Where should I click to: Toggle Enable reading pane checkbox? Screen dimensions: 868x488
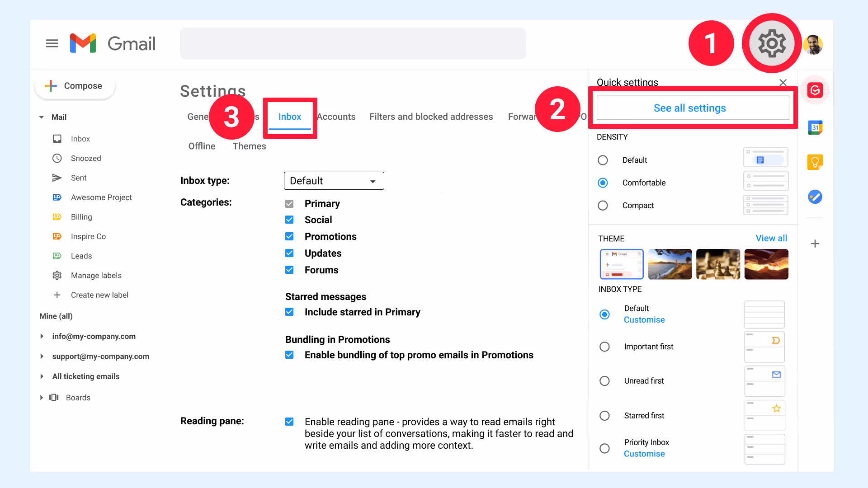[x=289, y=422]
